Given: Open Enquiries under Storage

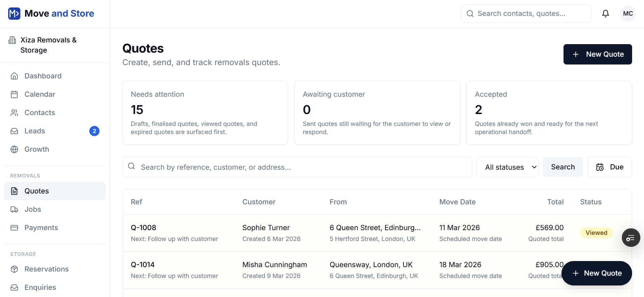Looking at the screenshot, I should coord(55,287).
